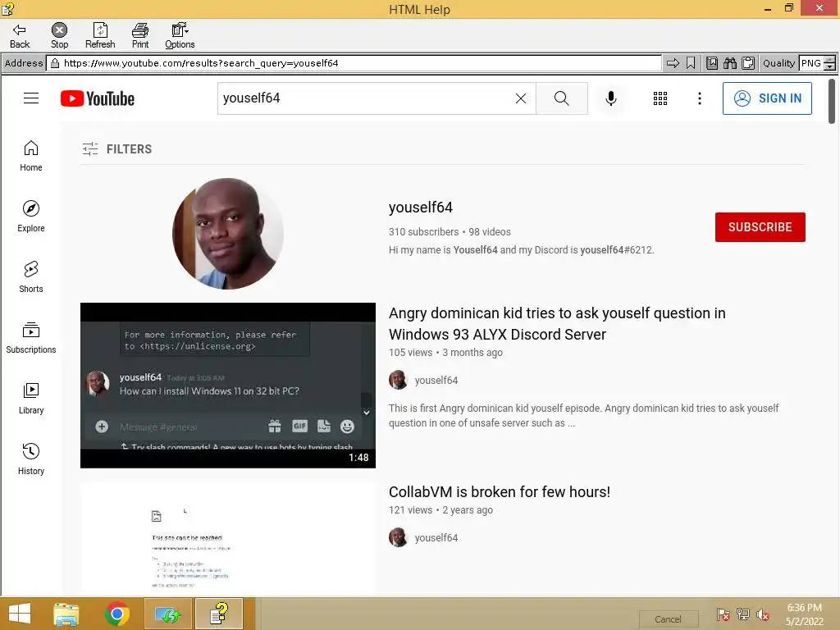Click the Go arrow next to address bar

[673, 63]
